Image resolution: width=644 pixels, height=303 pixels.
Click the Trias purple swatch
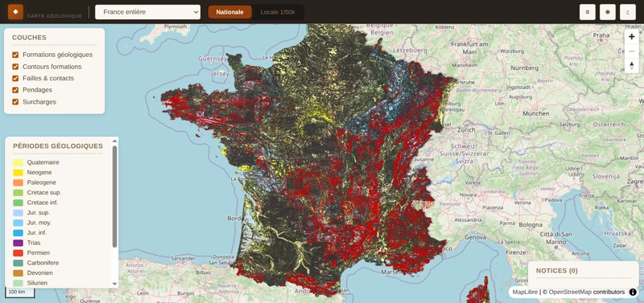tap(18, 243)
